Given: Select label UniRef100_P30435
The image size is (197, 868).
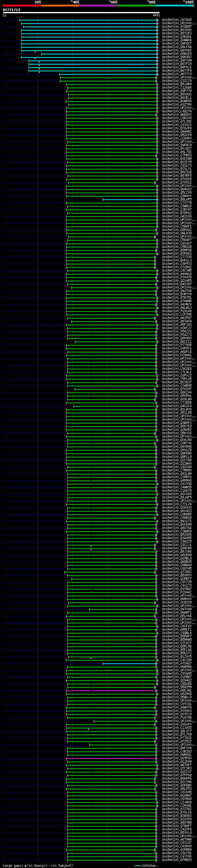Looking at the screenshot, I should pyautogui.click(x=176, y=277).
